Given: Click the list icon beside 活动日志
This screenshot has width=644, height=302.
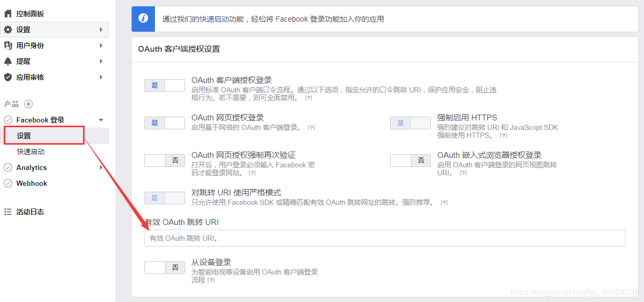Looking at the screenshot, I should click(x=8, y=212).
